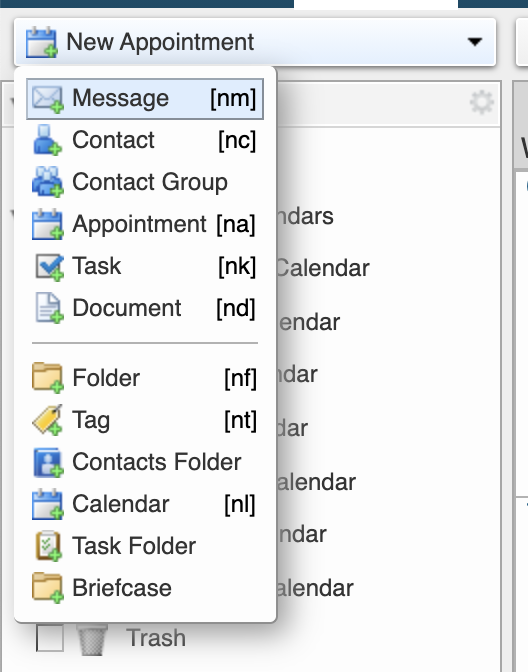Viewport: 528px width, 672px height.
Task: Select the Folder menu entry
Action: pos(145,378)
